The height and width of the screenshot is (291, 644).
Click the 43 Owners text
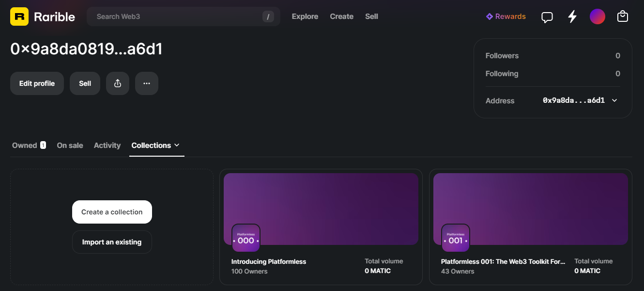pyautogui.click(x=458, y=272)
